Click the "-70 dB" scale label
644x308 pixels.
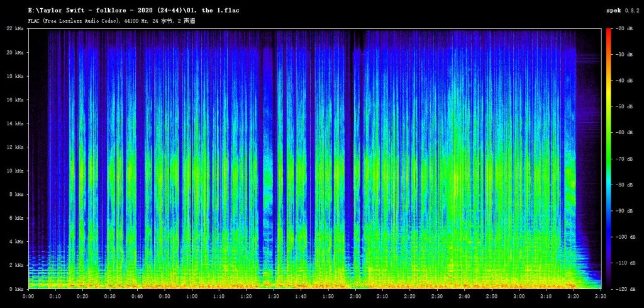pos(625,159)
